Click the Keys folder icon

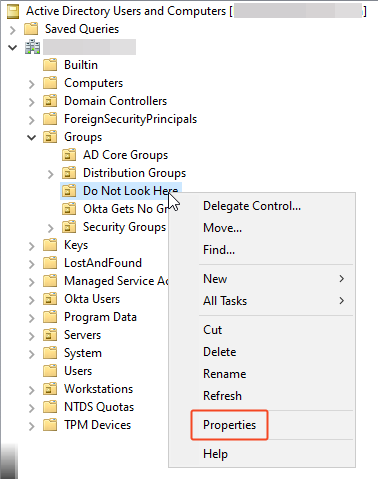pos(50,245)
